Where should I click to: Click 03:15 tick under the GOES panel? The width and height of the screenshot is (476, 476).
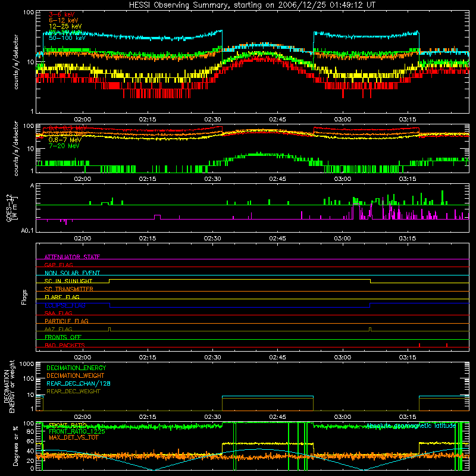point(407,239)
